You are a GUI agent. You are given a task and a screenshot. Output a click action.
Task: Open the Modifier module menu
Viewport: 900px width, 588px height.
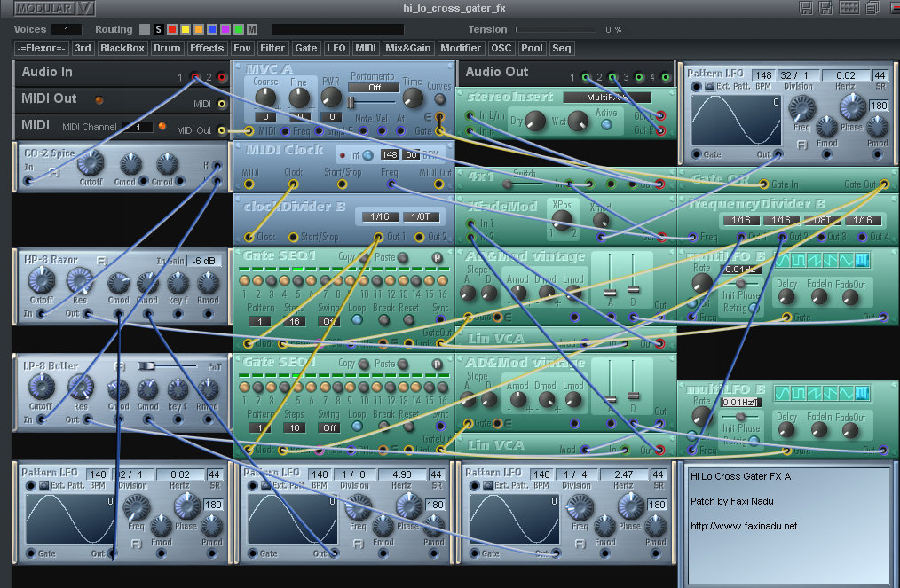coord(461,48)
